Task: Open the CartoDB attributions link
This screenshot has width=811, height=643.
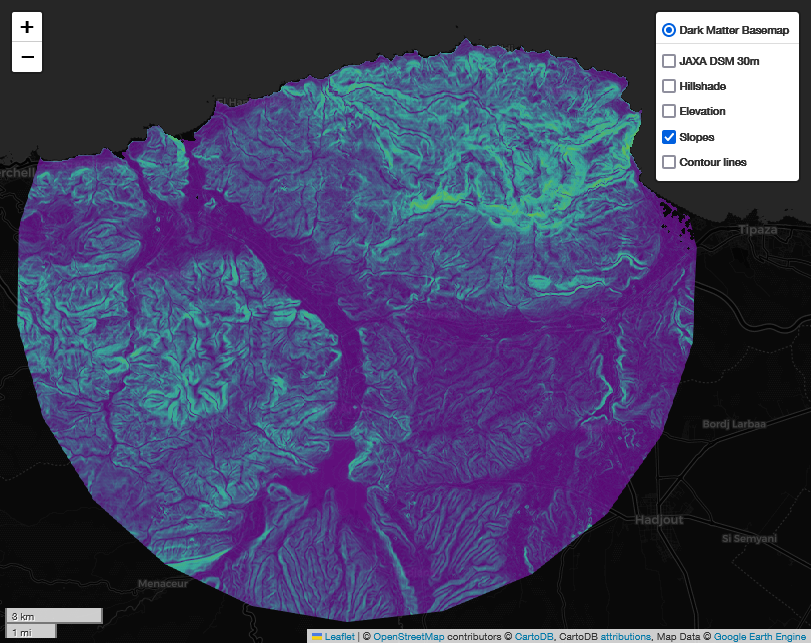Action: click(624, 636)
